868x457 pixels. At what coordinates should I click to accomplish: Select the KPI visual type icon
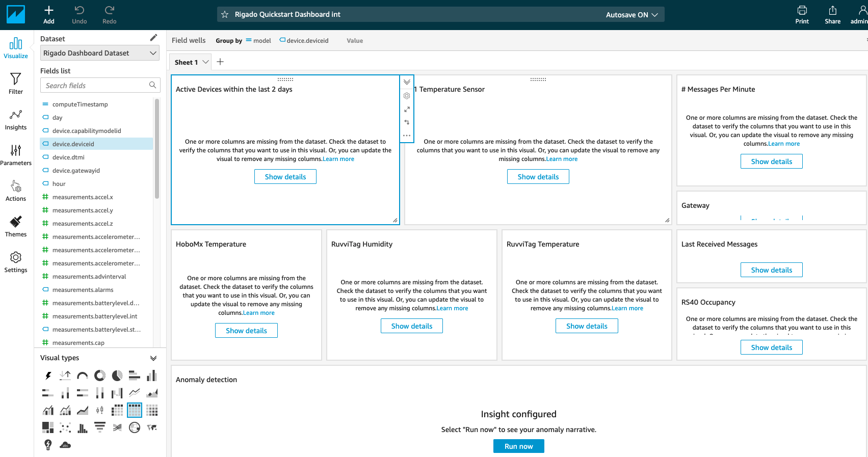tap(65, 375)
